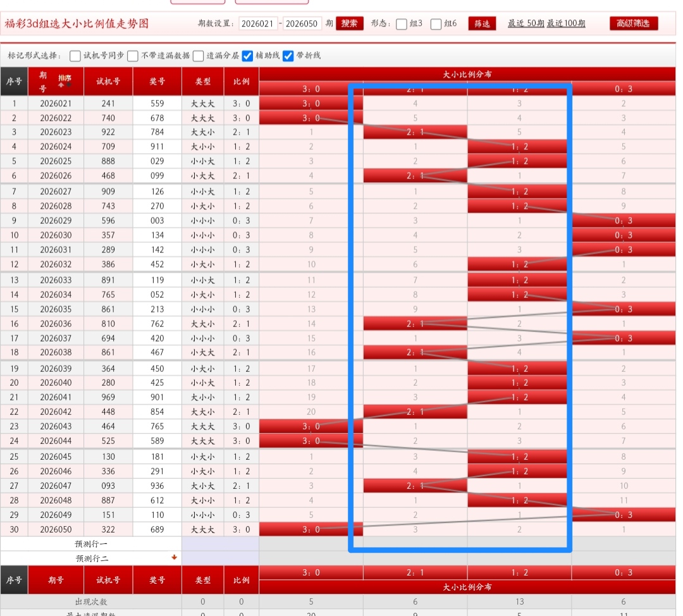
Task: Enable the 试机号同步 checkbox
Action: 75,56
